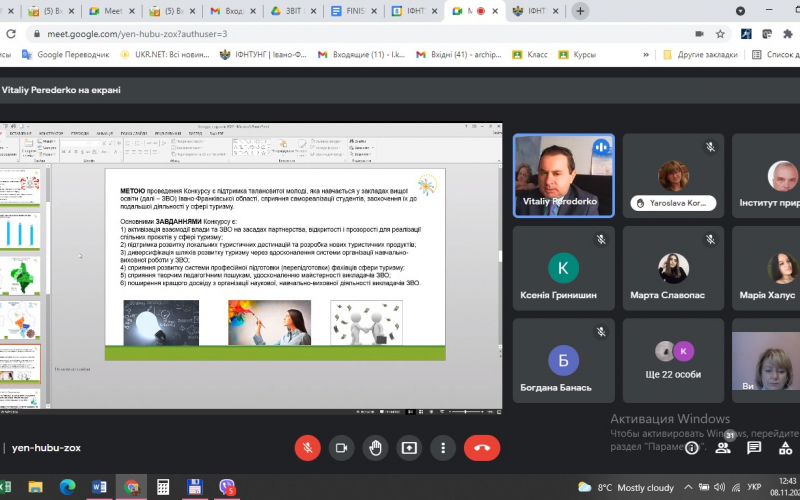Open the activities shapes icon
Screen dimensions: 800x500
pyautogui.click(x=786, y=448)
